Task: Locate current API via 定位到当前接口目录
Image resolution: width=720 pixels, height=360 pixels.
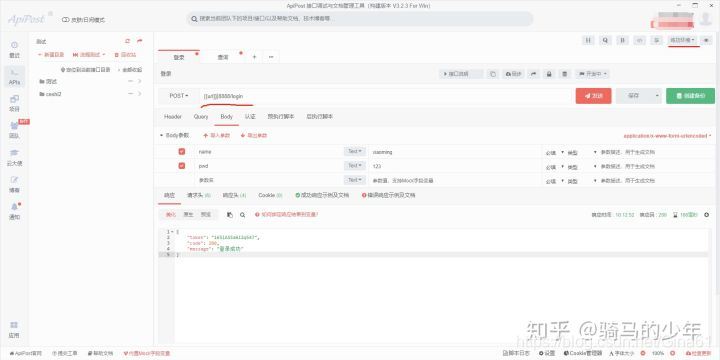Action: click(86, 70)
